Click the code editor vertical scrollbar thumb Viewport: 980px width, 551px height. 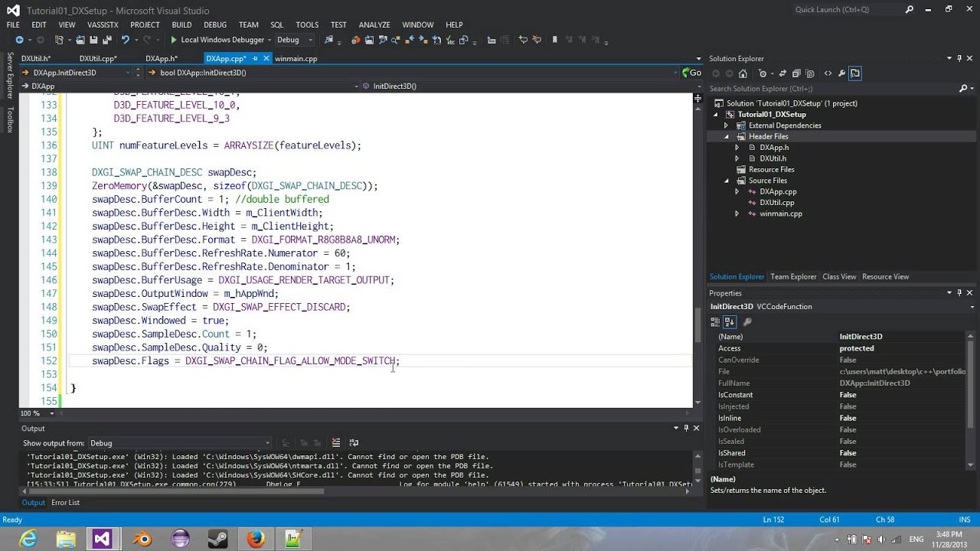point(697,324)
